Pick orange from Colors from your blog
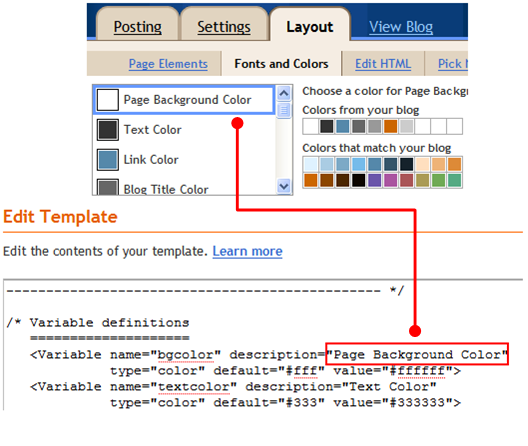 [x=390, y=126]
